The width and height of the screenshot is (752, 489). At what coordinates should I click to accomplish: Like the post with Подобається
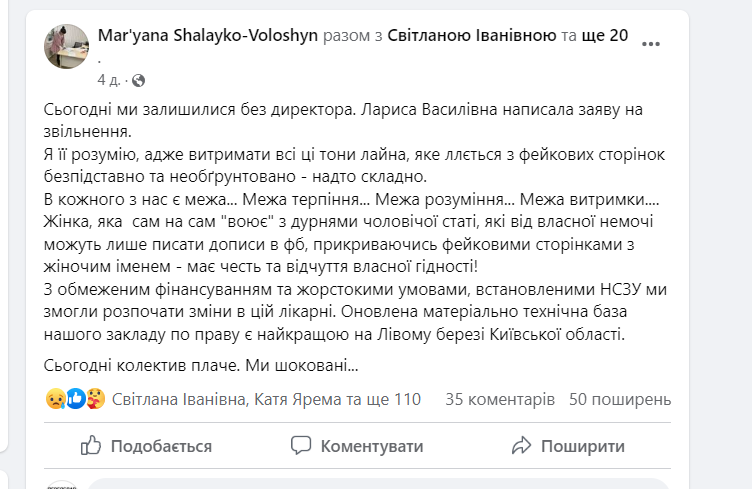(146, 446)
